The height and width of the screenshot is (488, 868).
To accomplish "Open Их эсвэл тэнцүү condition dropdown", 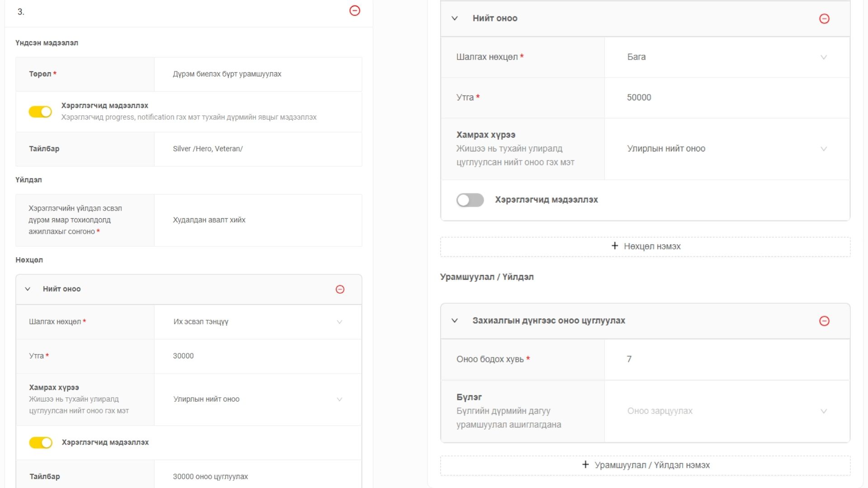I will tap(258, 322).
